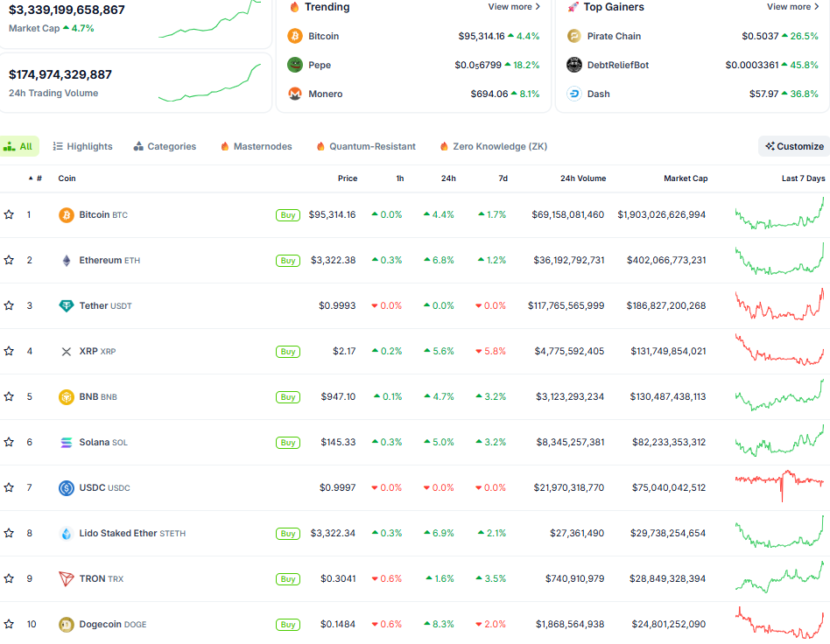Star XRP to add to watchlist
Screen dimensions: 830x644
click(x=9, y=352)
